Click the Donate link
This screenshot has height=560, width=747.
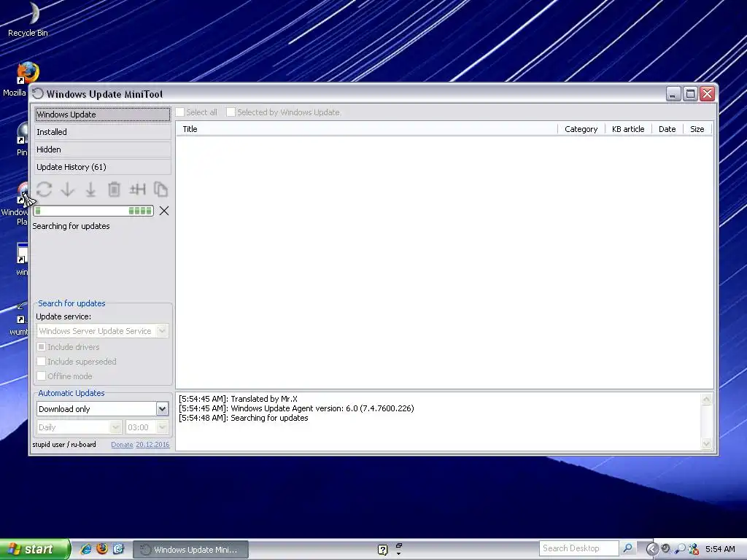(122, 445)
